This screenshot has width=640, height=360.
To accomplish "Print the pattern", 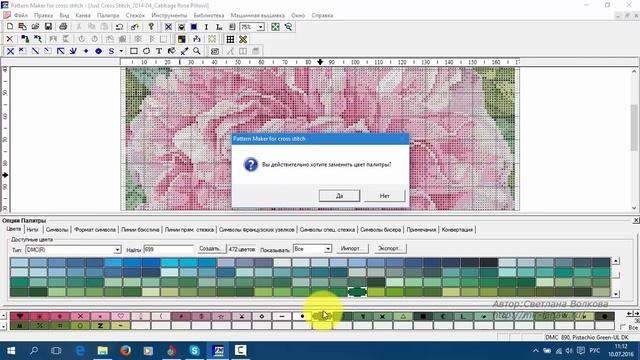I will 63,27.
